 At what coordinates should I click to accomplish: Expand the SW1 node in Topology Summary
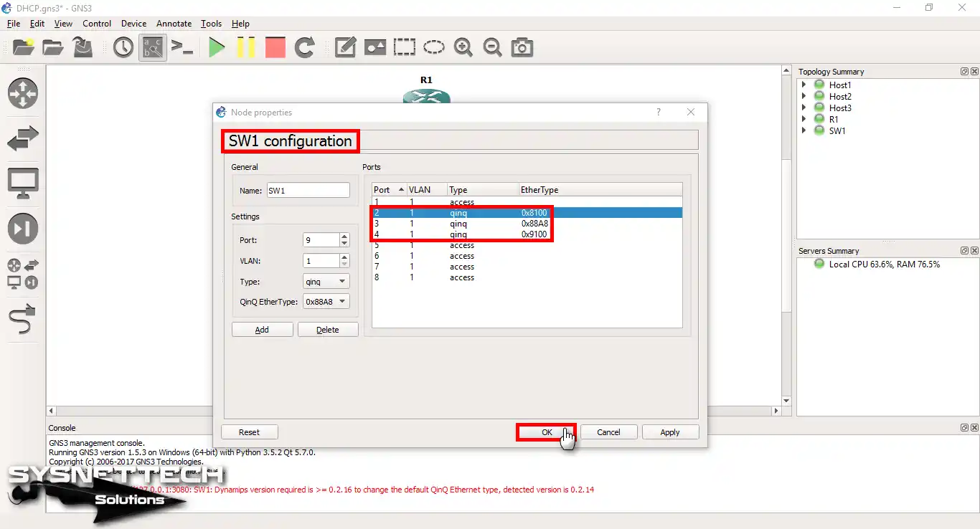[804, 131]
